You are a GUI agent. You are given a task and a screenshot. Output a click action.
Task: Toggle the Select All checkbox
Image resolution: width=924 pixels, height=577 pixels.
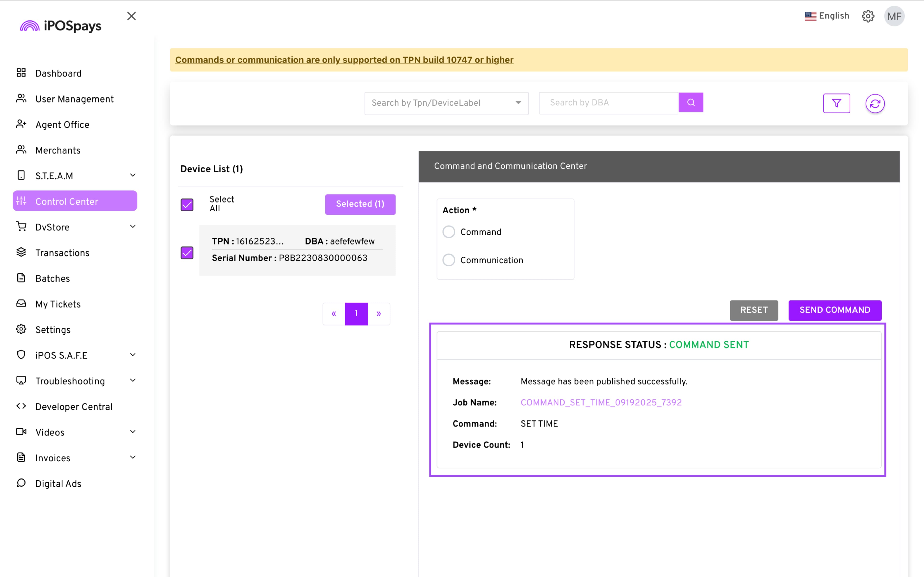click(187, 205)
